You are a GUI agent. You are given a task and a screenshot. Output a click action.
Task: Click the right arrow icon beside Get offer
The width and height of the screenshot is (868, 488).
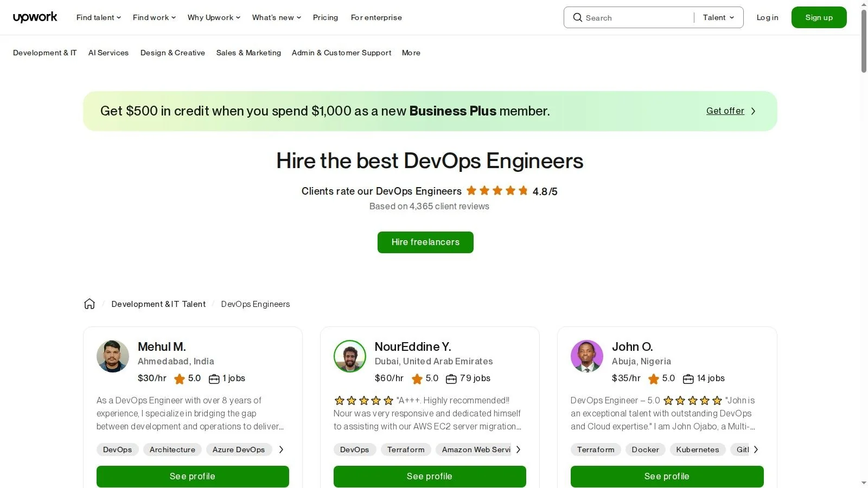point(753,111)
